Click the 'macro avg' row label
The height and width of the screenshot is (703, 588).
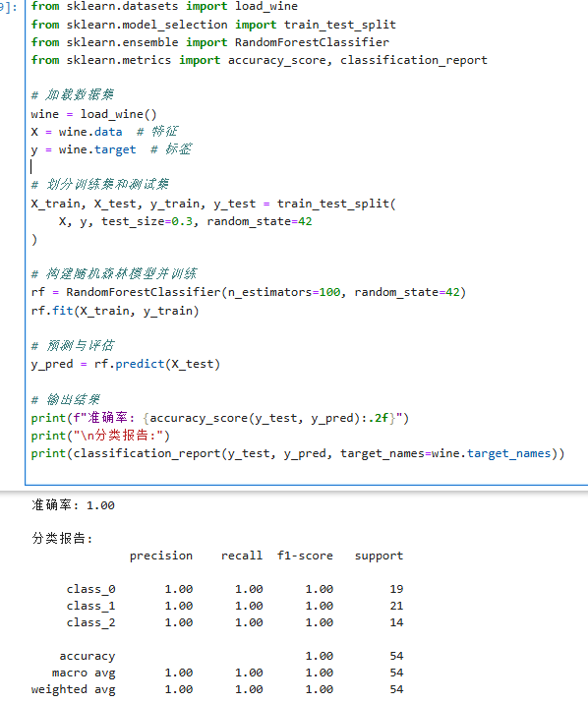pyautogui.click(x=84, y=673)
